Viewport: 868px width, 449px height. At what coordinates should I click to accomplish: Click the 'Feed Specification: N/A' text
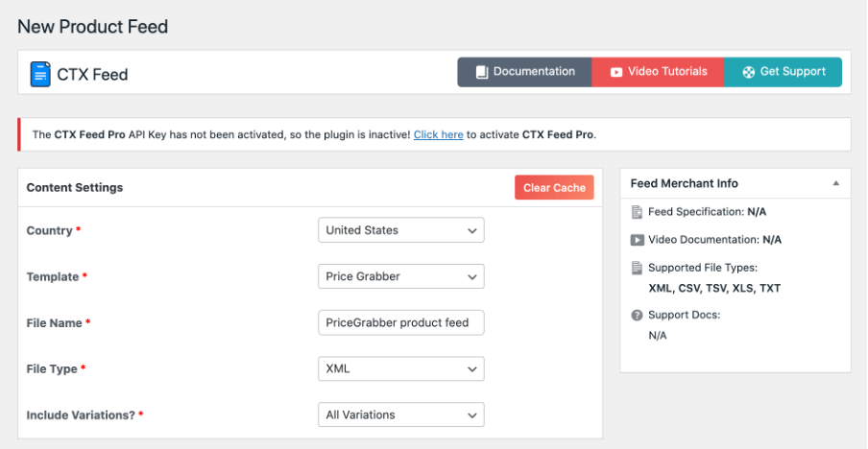[707, 212]
